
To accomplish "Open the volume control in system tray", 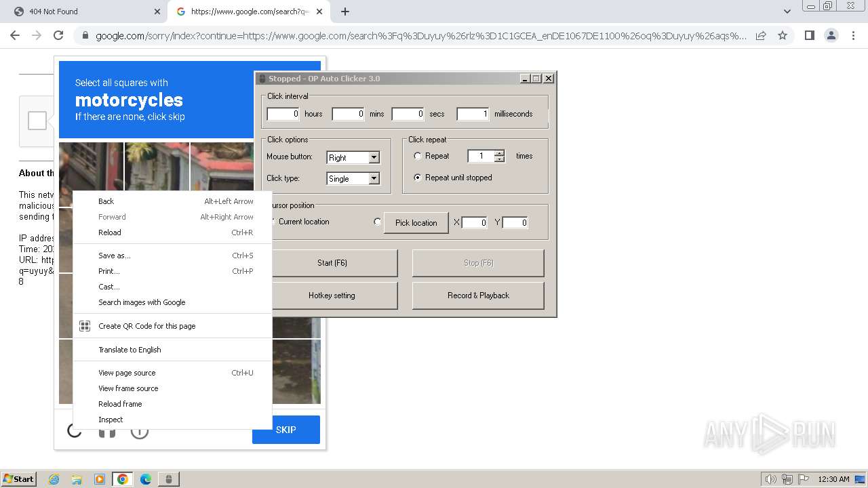I will click(771, 479).
